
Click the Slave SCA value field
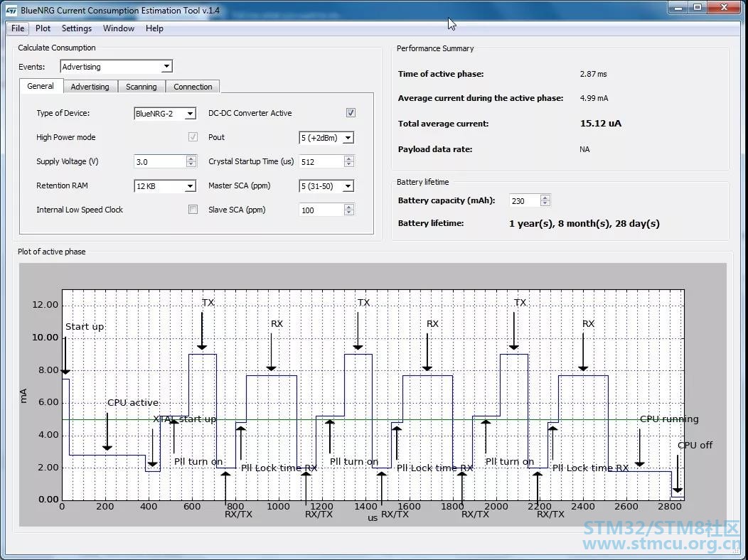(321, 210)
